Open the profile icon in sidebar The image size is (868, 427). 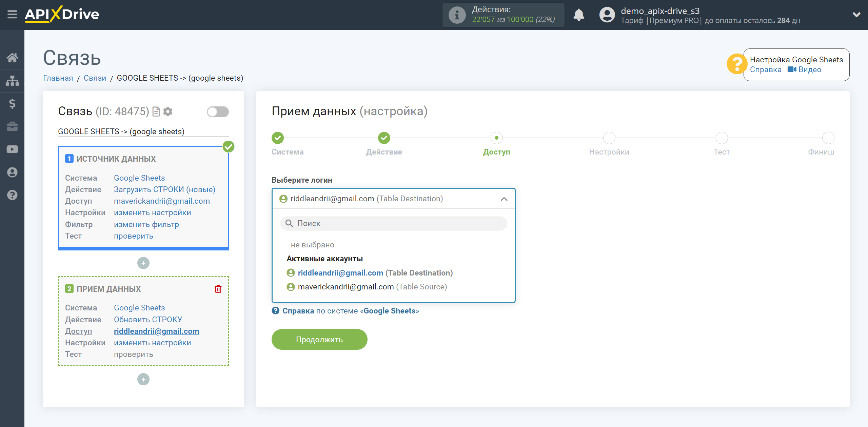pos(12,172)
